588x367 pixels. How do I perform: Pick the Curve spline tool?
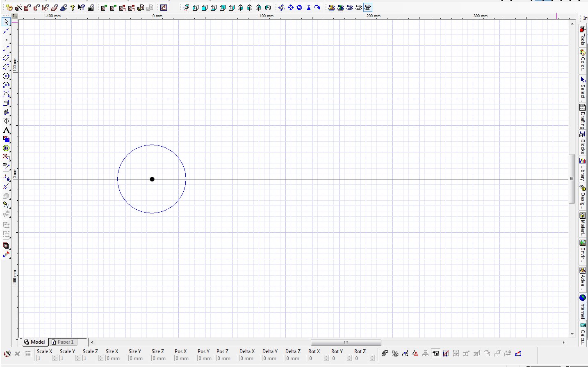pos(6,94)
